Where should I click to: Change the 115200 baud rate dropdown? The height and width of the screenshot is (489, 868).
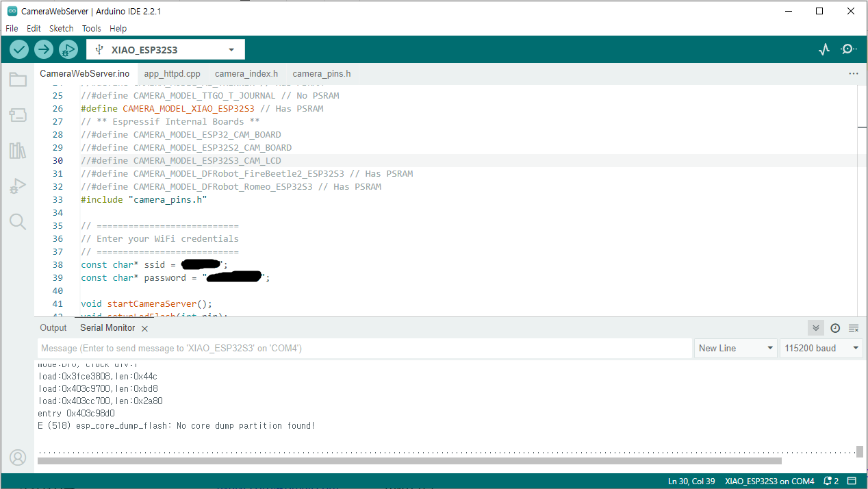click(821, 348)
